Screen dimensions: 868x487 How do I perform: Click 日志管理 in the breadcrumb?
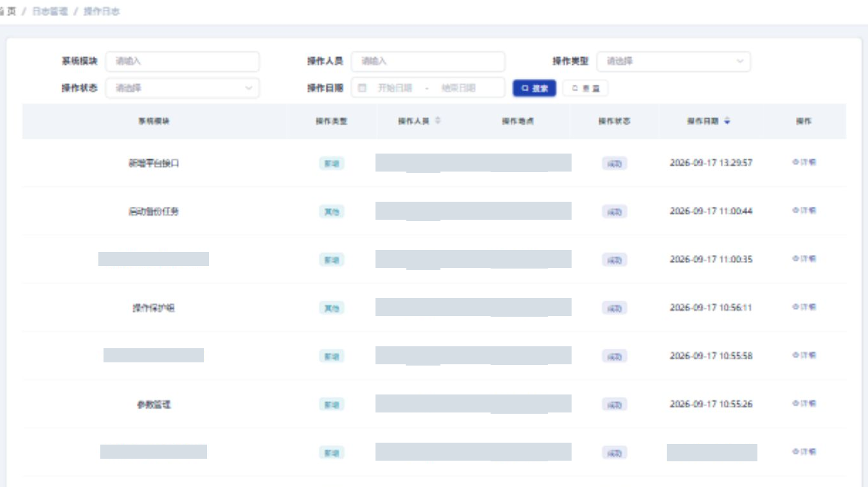(50, 12)
